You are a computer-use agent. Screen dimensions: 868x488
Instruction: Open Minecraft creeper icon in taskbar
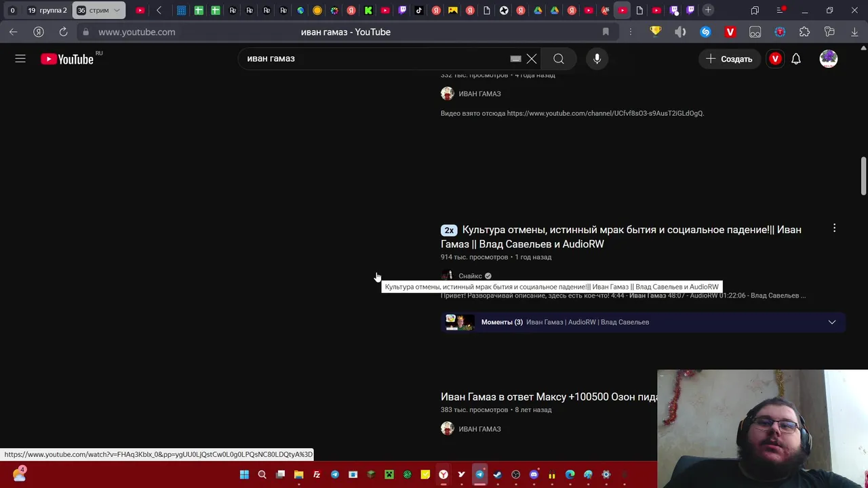(x=389, y=474)
